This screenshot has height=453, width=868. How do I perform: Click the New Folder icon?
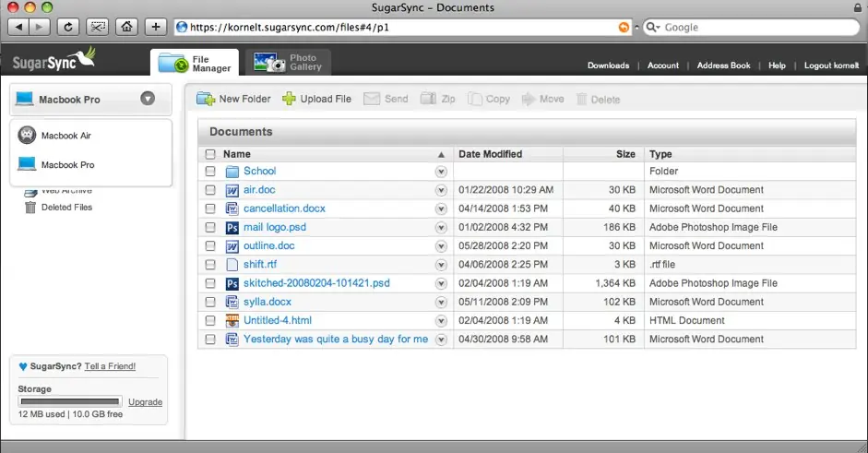click(x=206, y=99)
